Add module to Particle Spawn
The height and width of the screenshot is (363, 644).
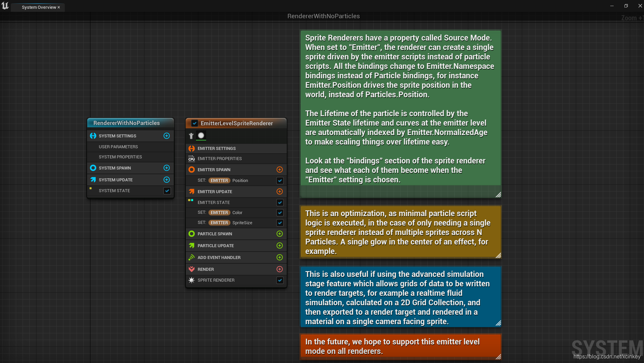click(280, 234)
